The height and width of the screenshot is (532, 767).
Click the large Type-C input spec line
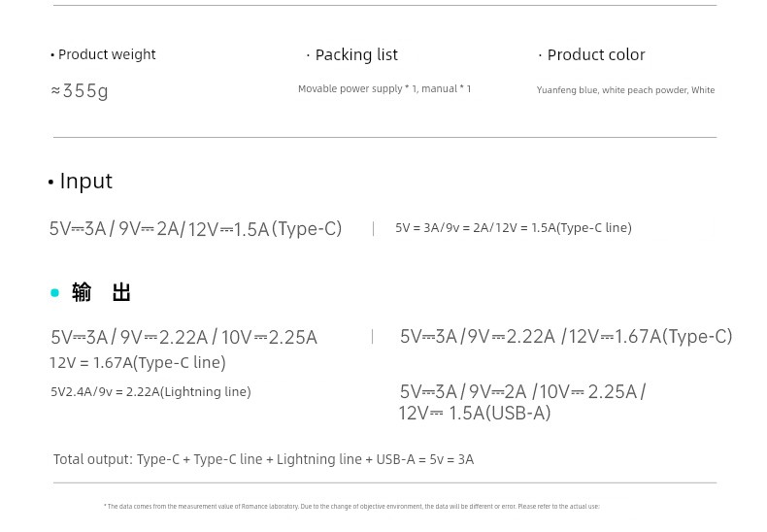(196, 229)
